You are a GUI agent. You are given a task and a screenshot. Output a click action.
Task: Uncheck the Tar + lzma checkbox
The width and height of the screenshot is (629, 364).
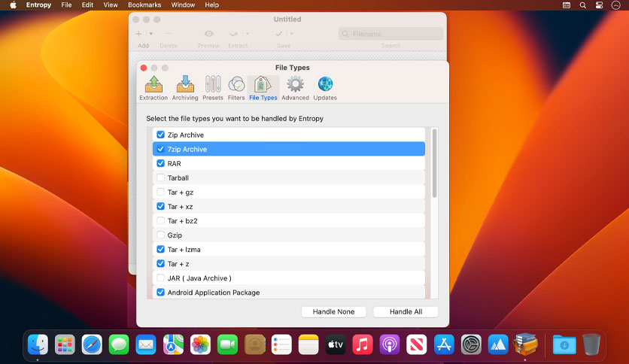(x=160, y=250)
